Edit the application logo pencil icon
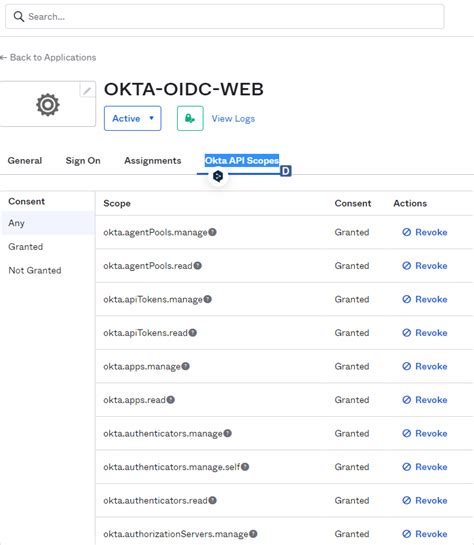 coord(87,90)
